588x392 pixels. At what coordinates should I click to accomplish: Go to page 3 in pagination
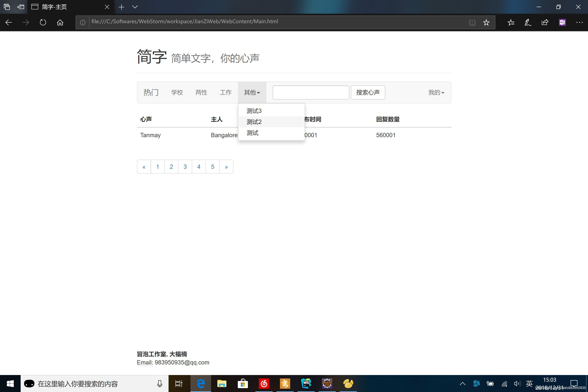click(185, 166)
